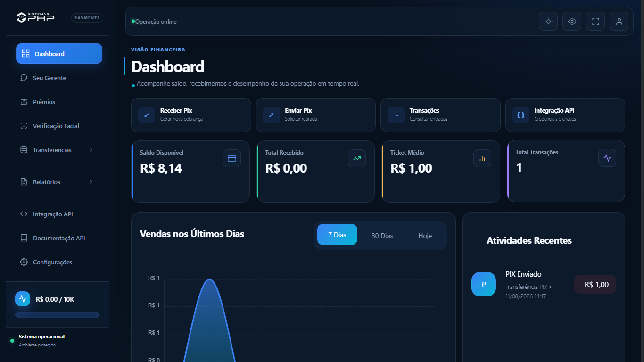Open the PIX Enviado activity entry
Image resolution: width=644 pixels, height=362 pixels.
[544, 285]
